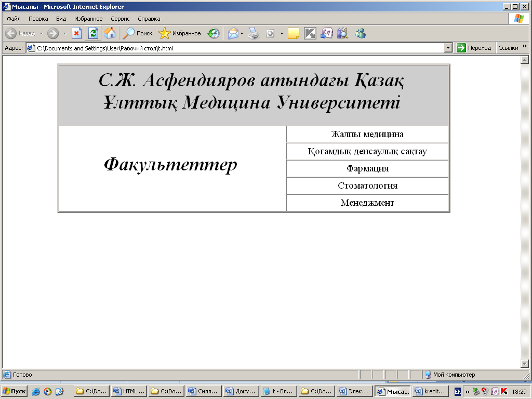532x399 pixels.
Task: Click the OneNote tray icon
Action: point(495,392)
